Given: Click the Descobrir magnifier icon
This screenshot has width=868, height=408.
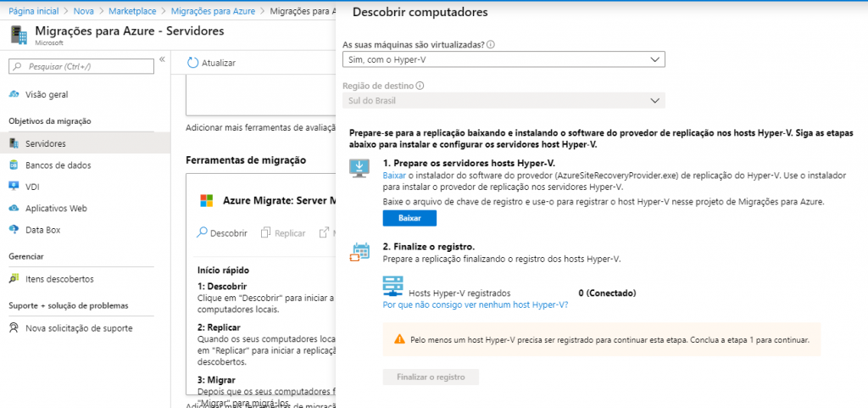Looking at the screenshot, I should pyautogui.click(x=203, y=232).
